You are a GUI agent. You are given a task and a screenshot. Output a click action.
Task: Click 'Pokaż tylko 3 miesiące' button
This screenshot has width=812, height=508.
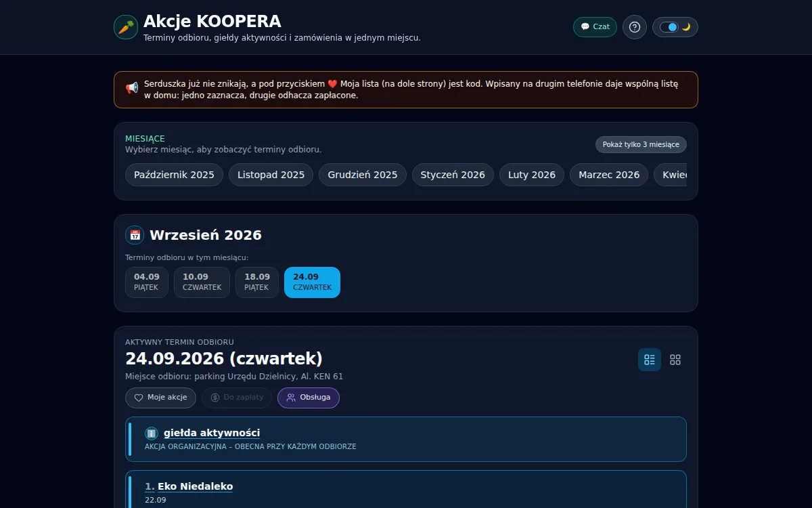[641, 144]
